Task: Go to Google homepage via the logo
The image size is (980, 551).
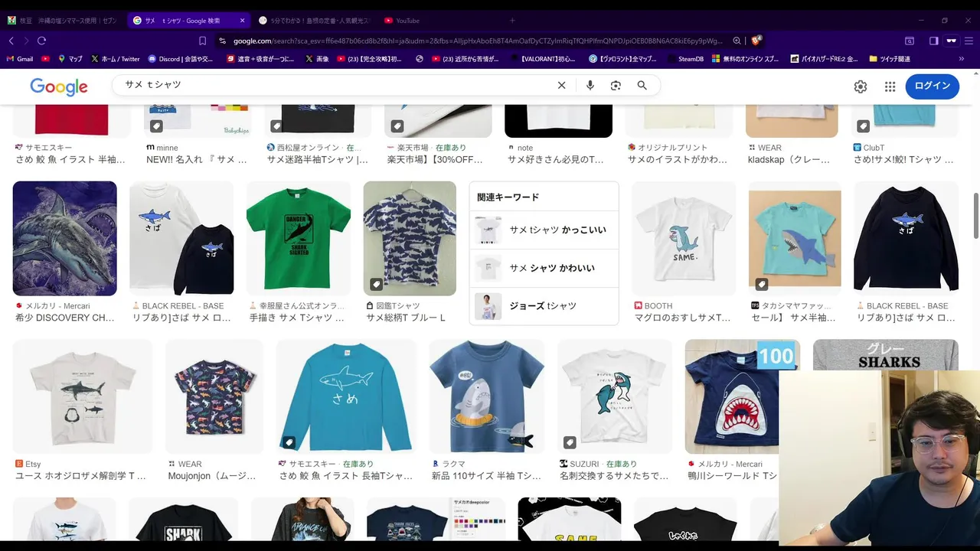Action: [59, 86]
